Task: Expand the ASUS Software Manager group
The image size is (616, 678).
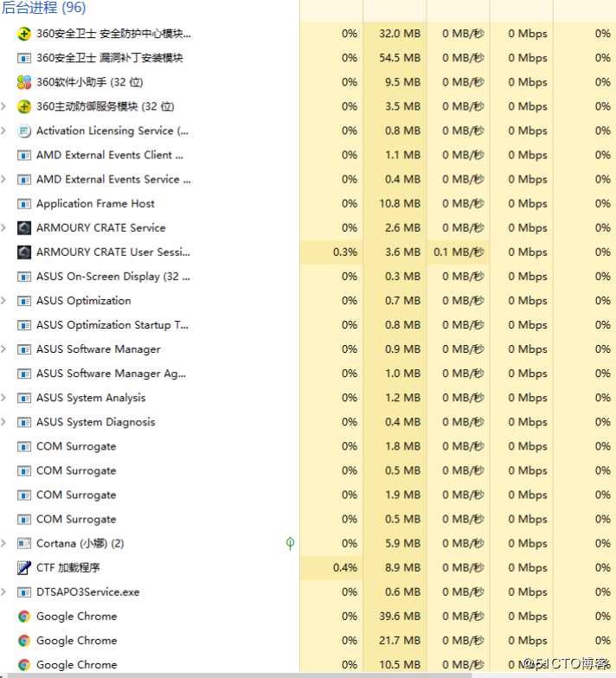Action: coord(3,349)
